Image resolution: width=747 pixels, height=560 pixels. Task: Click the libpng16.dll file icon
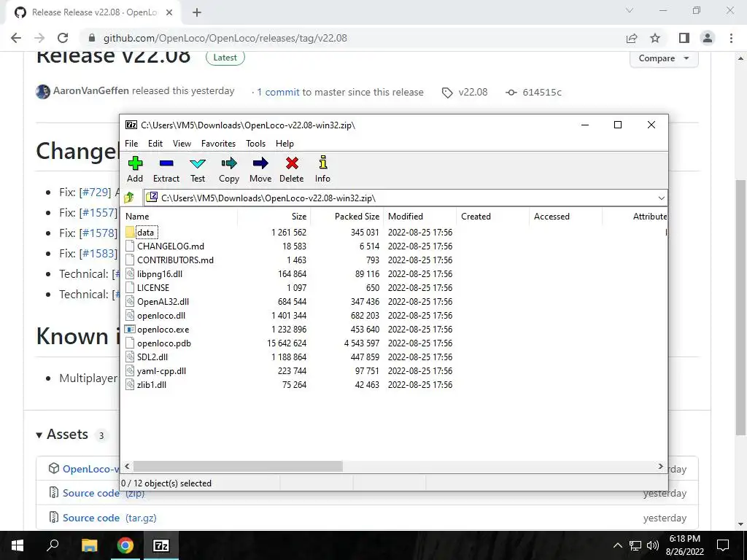click(x=130, y=274)
